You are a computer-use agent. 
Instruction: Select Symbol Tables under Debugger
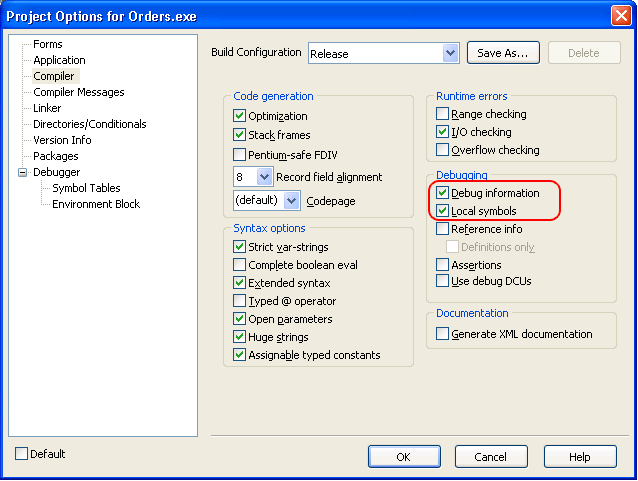click(86, 188)
